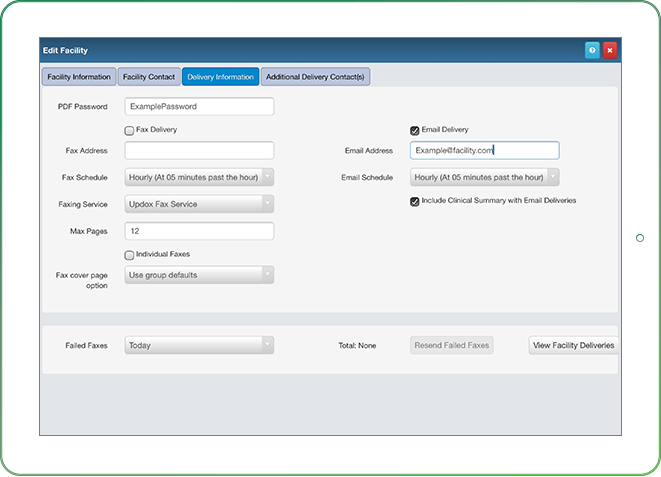661x477 pixels.
Task: Switch to the Facility Information tab
Action: pos(78,77)
